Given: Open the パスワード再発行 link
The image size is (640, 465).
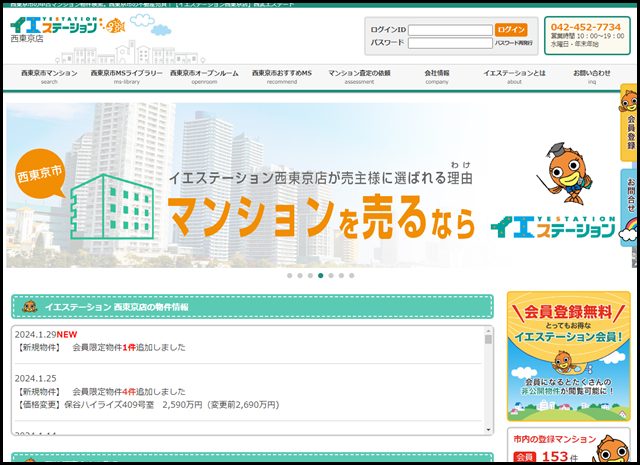Looking at the screenshot, I should point(513,42).
